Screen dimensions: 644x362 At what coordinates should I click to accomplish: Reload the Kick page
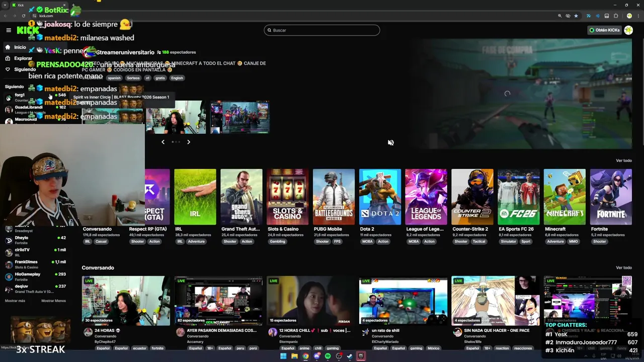[x=24, y=16]
